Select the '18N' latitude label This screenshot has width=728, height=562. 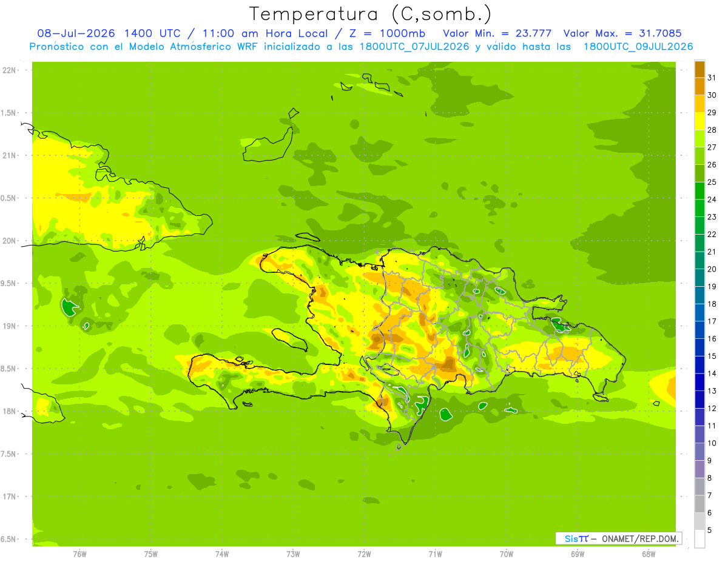(10, 411)
